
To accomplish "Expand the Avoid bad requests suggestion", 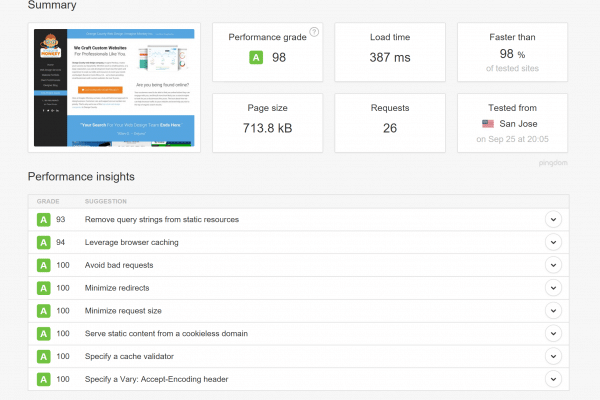I will [x=553, y=265].
